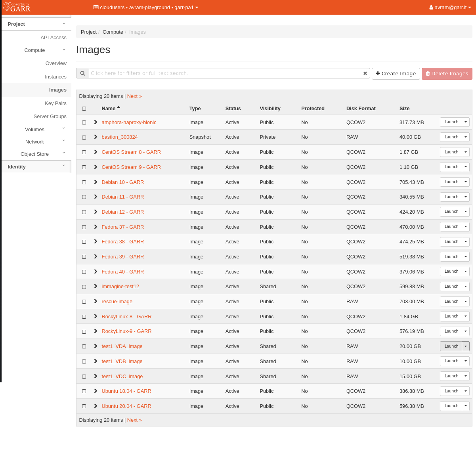Click the Delete Images button

(447, 74)
